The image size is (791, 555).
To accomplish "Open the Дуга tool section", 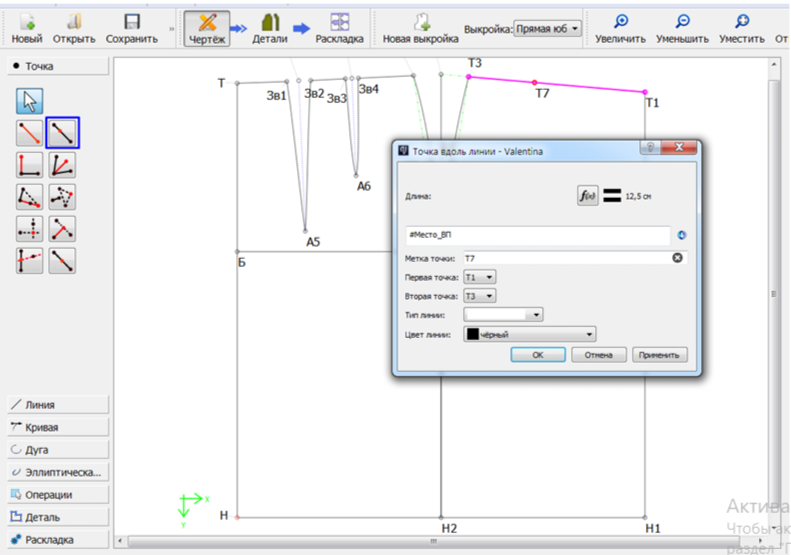I will 58,450.
